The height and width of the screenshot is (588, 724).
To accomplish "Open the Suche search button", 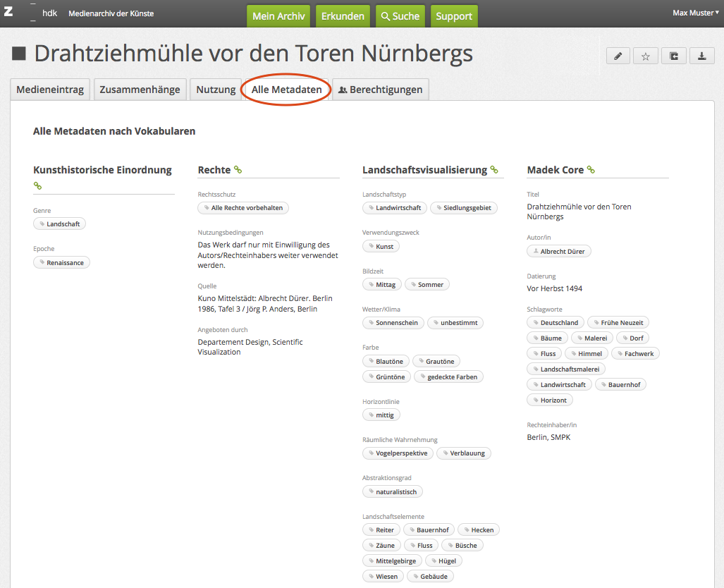I will point(400,16).
